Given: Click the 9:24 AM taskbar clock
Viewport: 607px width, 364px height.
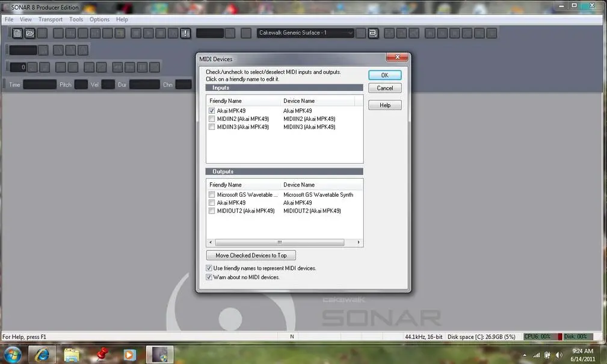Looking at the screenshot, I should (582, 351).
